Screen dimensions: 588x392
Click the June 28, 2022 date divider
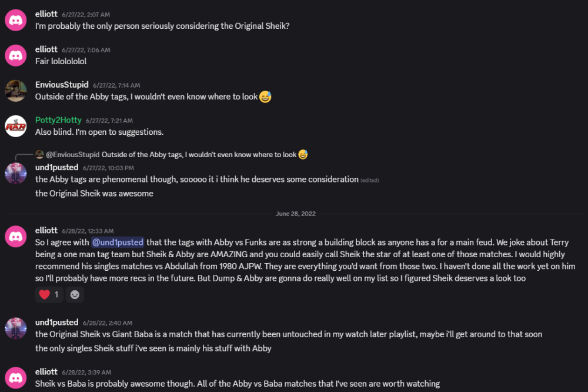[x=294, y=213]
